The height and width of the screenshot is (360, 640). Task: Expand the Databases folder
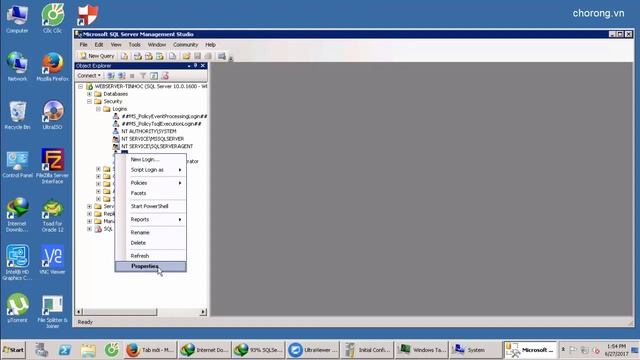[x=89, y=94]
